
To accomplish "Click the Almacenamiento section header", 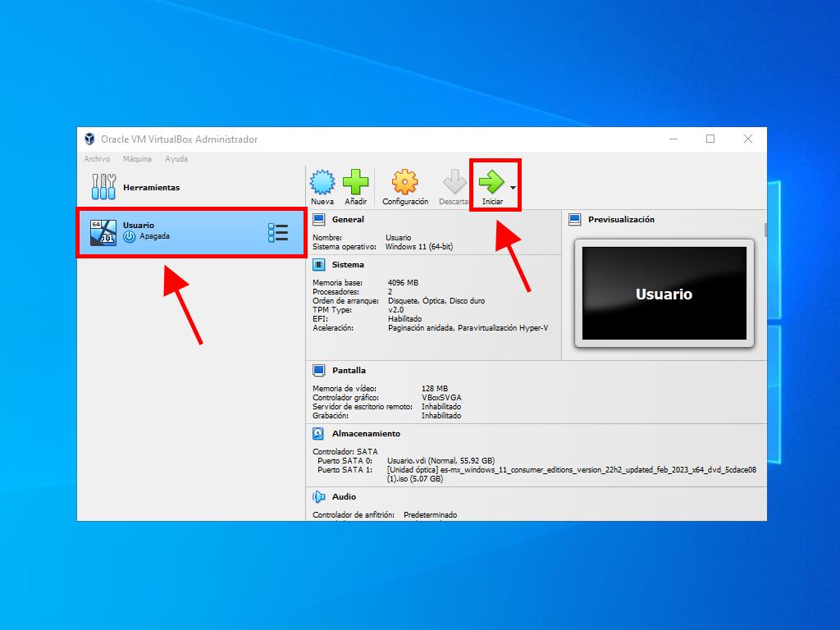I will coord(366,433).
